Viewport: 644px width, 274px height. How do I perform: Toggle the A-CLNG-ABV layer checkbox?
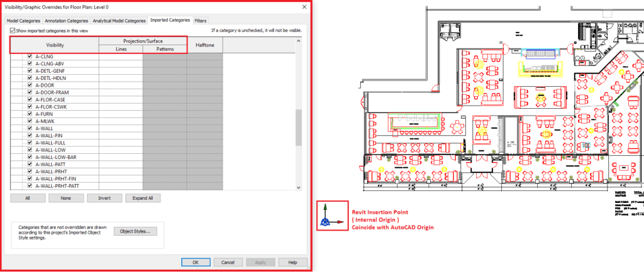pyautogui.click(x=29, y=63)
